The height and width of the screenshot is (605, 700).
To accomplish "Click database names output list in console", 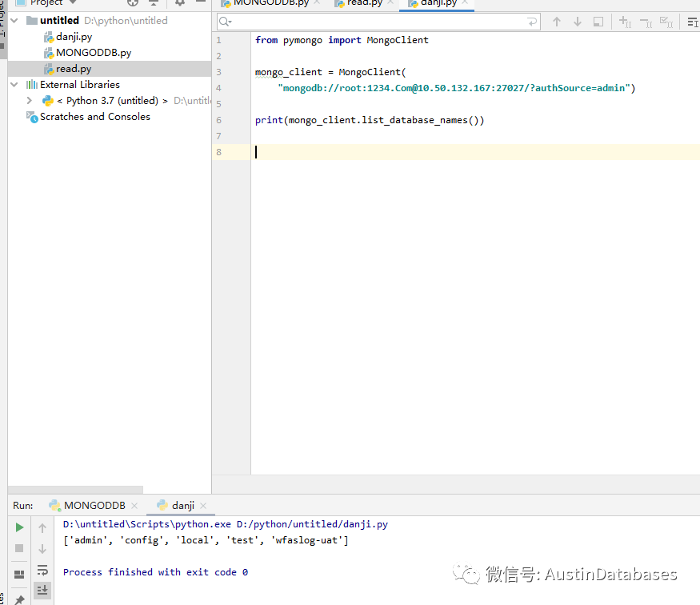I will (206, 540).
